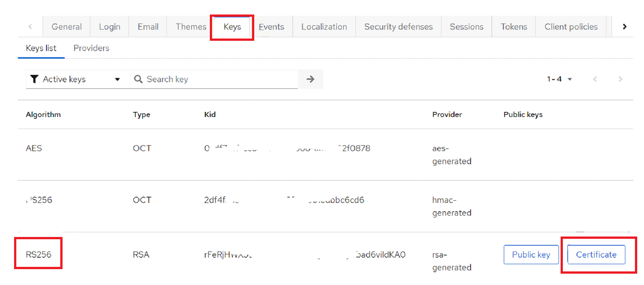Open the Events tab

point(271,27)
